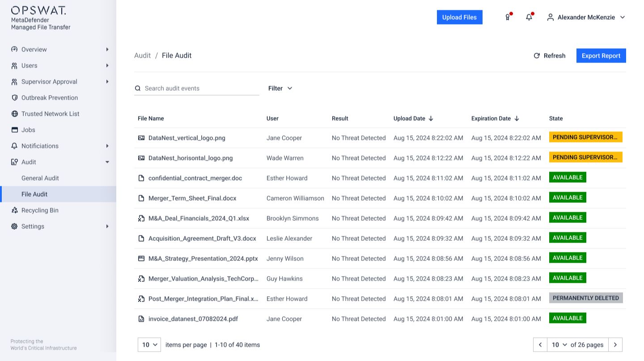The image size is (644, 361).
Task: Click the OPSWAT logo at top left
Action: tap(38, 9)
